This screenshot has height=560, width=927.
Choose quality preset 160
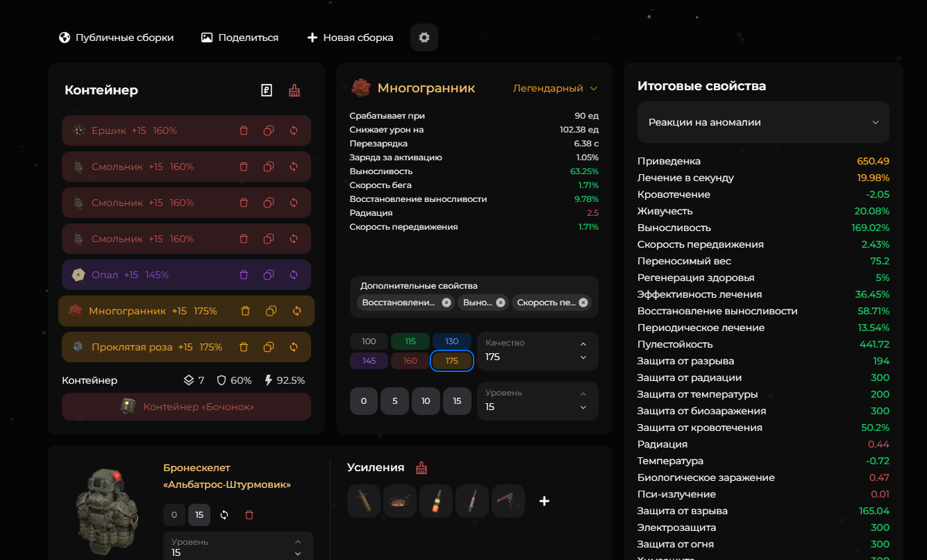click(410, 361)
